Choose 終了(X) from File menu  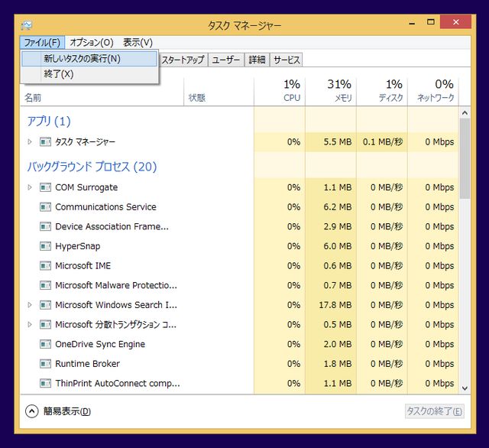point(89,74)
